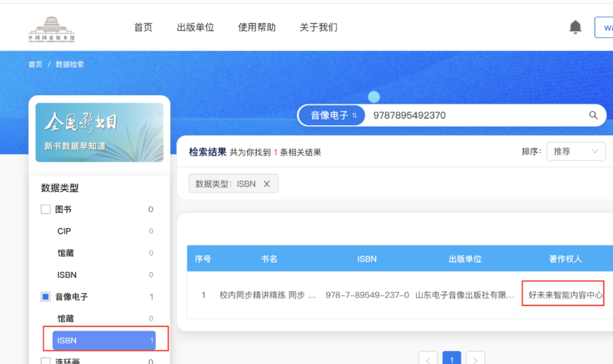Viewport: 613px width, 364px height.
Task: Click 首页 breadcrumb link
Action: pos(35,65)
